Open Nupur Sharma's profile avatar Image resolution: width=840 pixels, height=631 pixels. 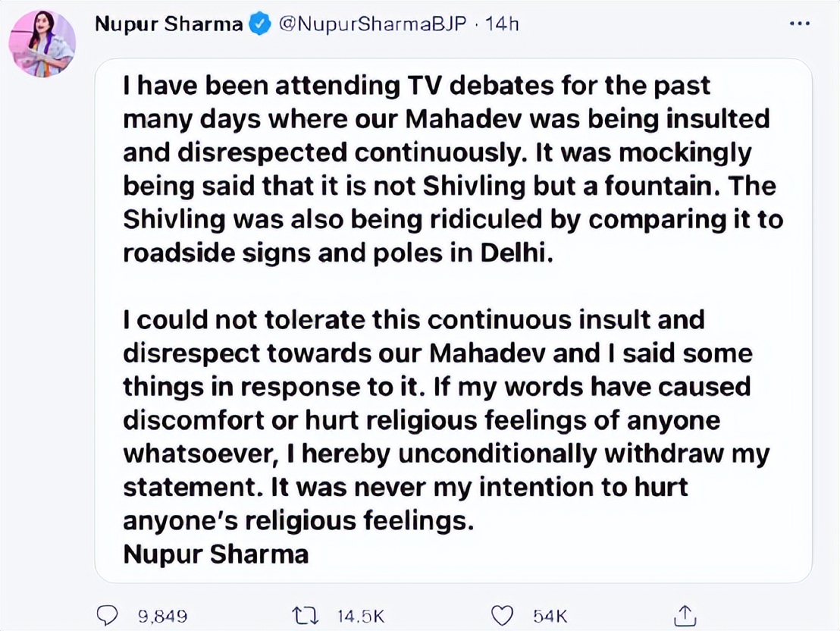(x=42, y=42)
